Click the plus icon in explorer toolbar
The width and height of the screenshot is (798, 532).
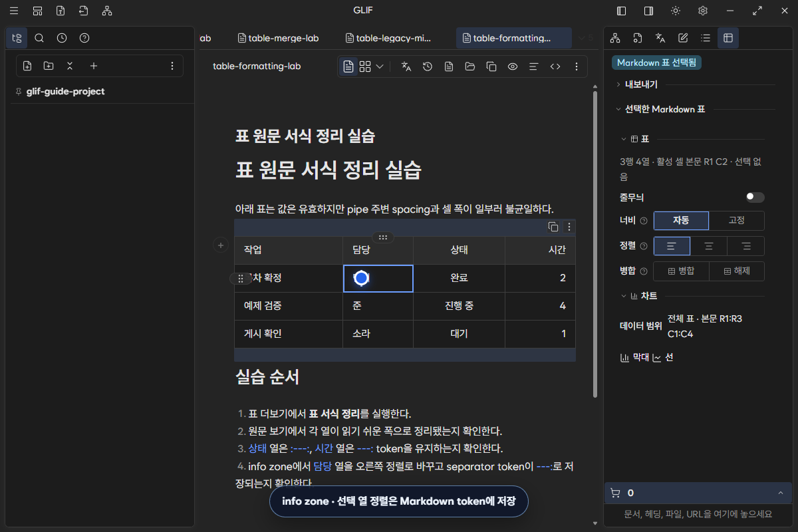(x=94, y=66)
